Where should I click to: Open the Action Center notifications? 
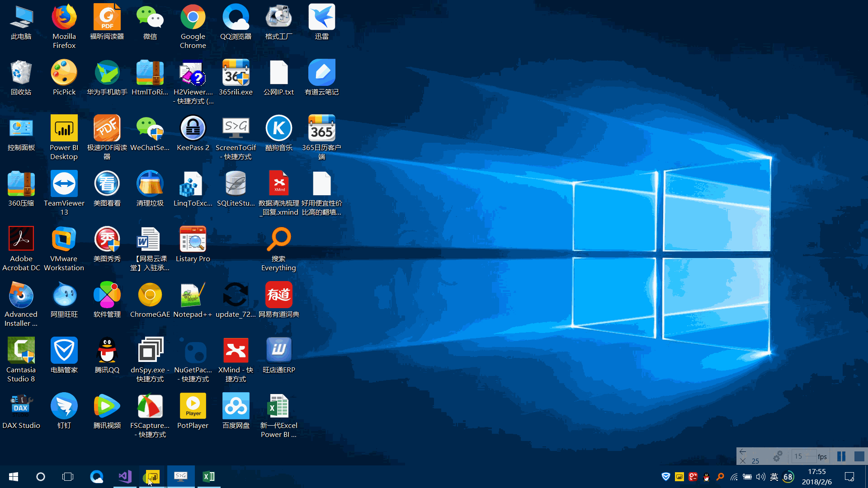(x=849, y=477)
